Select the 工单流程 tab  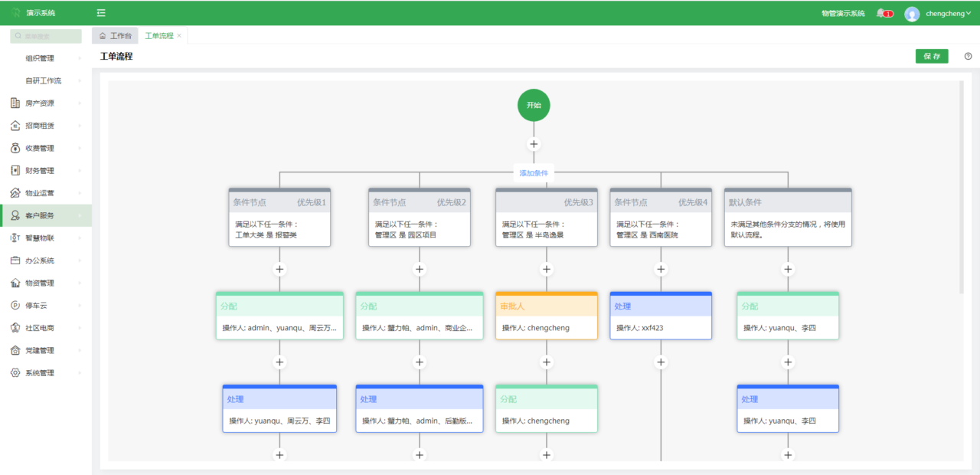click(x=159, y=36)
